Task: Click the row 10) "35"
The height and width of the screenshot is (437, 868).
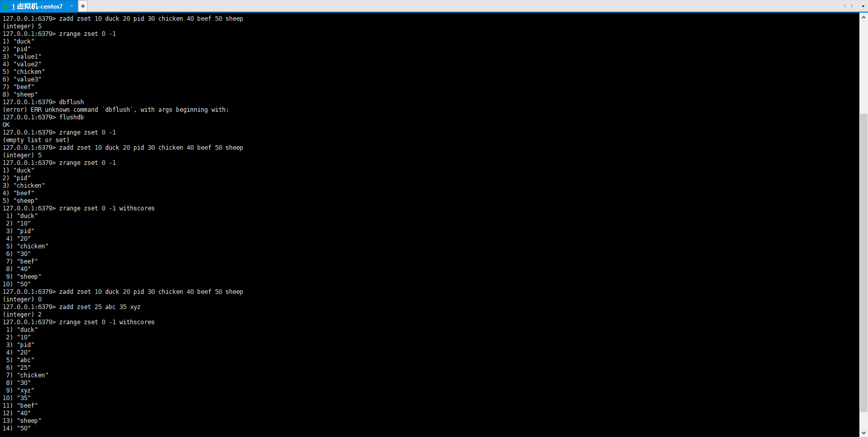Action: click(x=17, y=398)
